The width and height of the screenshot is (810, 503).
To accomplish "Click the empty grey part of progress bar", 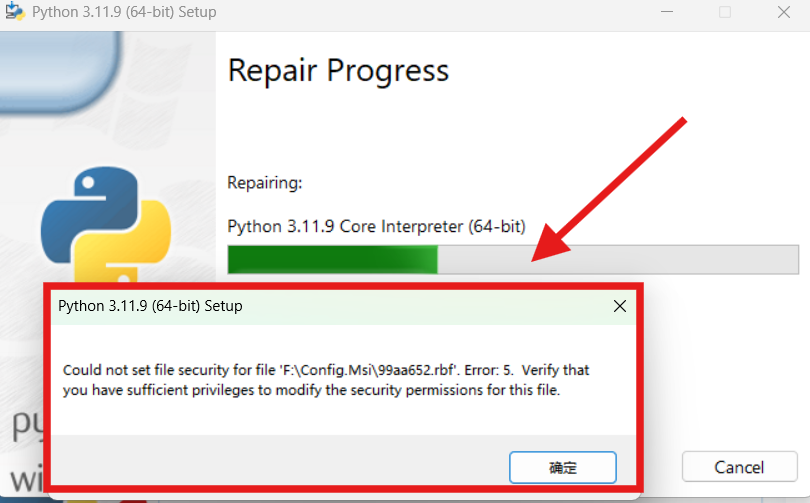I will (618, 259).
